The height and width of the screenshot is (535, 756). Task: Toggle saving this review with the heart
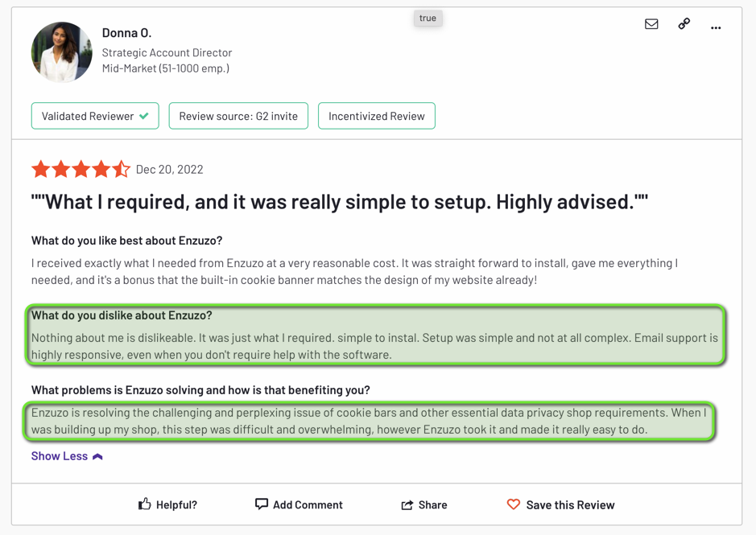click(x=560, y=504)
